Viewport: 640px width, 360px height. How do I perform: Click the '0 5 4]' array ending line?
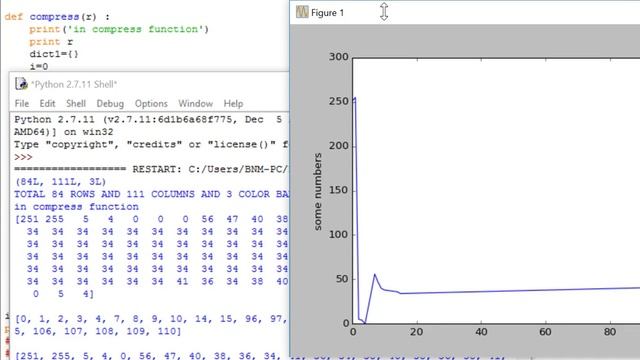tap(63, 294)
